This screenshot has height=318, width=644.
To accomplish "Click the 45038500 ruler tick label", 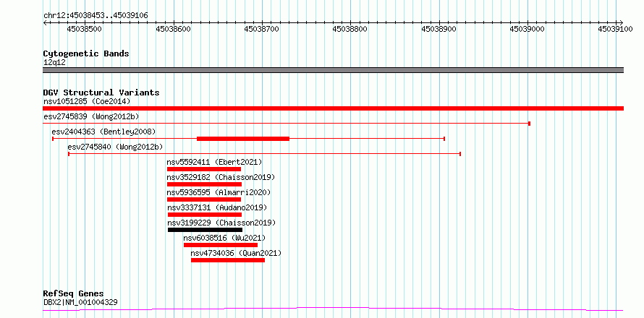I will [85, 29].
